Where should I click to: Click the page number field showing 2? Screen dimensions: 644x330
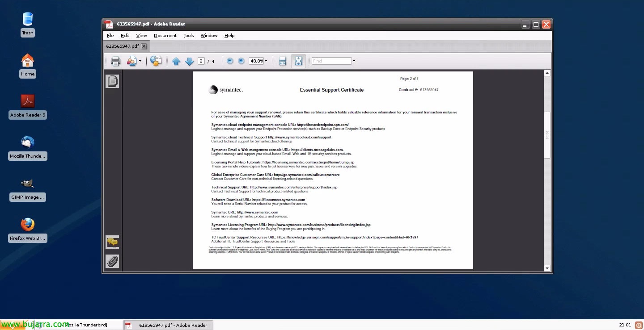click(201, 61)
